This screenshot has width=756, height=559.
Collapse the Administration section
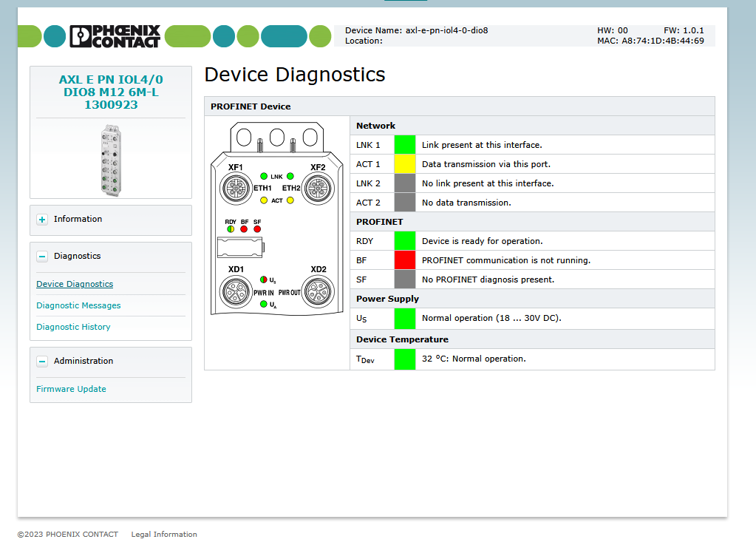pyautogui.click(x=42, y=362)
